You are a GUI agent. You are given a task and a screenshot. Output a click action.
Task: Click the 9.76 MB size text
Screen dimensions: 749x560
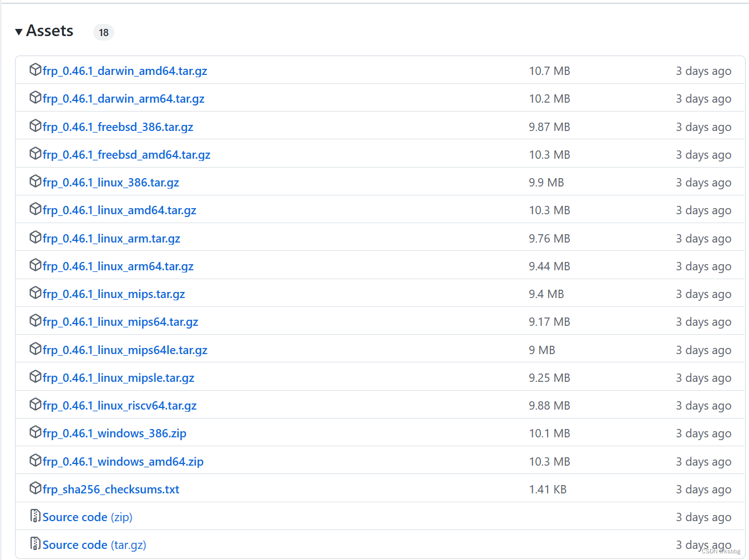(549, 239)
